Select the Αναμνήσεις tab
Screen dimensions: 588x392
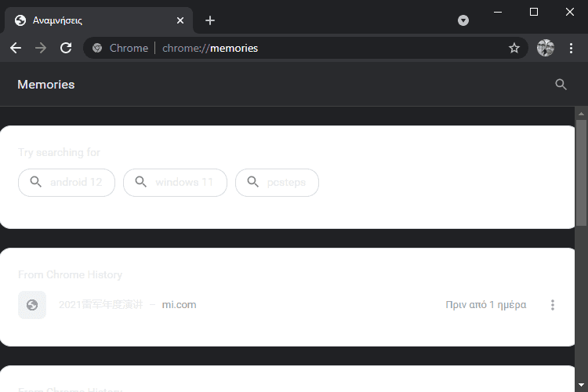click(98, 20)
